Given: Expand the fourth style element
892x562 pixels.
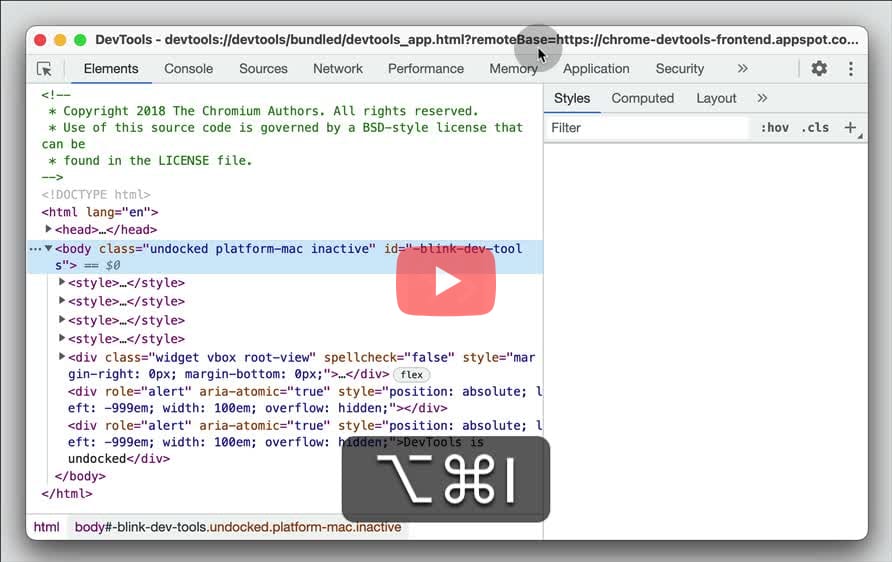Looking at the screenshot, I should point(62,338).
